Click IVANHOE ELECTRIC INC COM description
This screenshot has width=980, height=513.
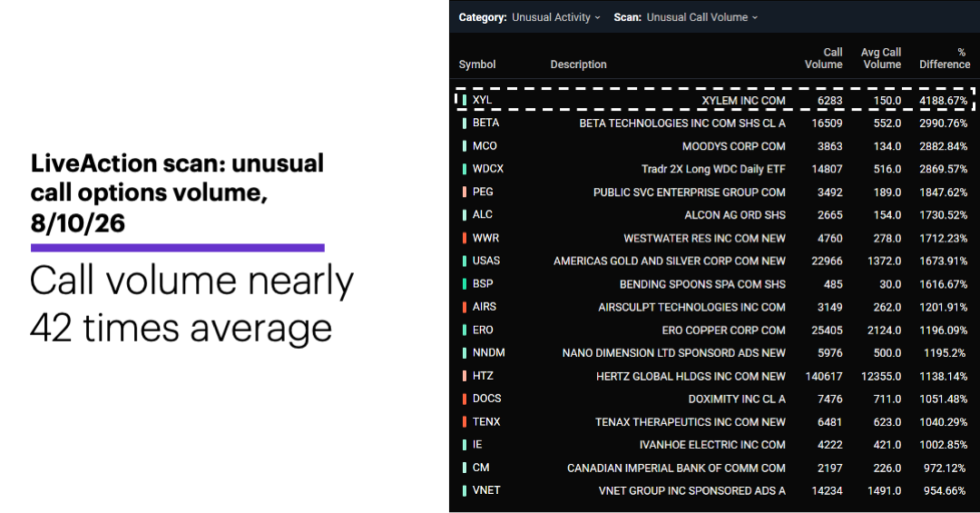pyautogui.click(x=712, y=445)
